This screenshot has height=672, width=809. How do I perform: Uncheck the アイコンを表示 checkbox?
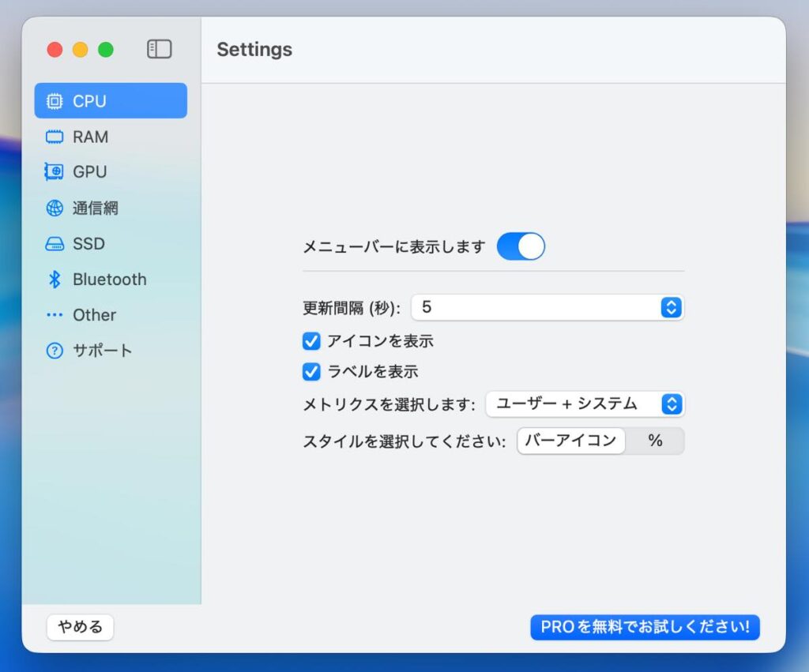(x=312, y=341)
